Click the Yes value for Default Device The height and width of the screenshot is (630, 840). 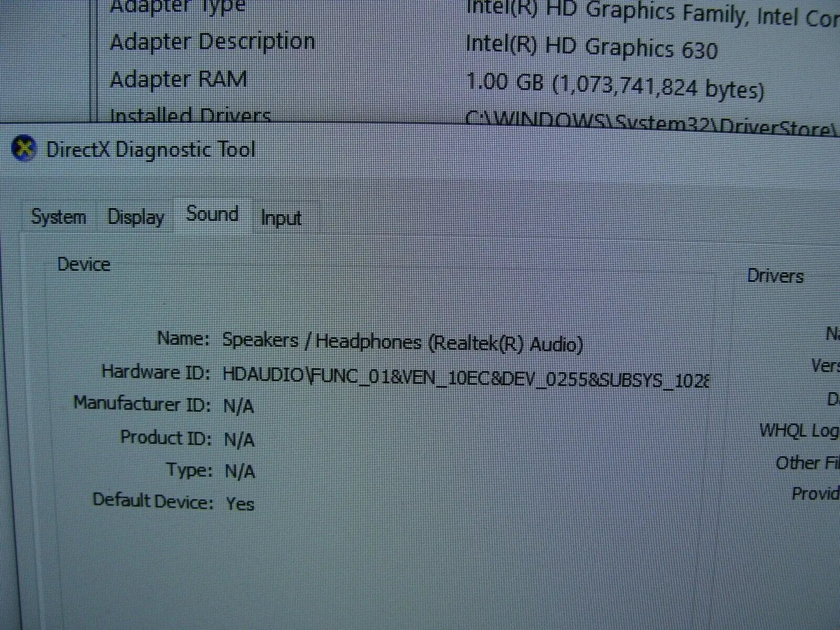point(240,504)
